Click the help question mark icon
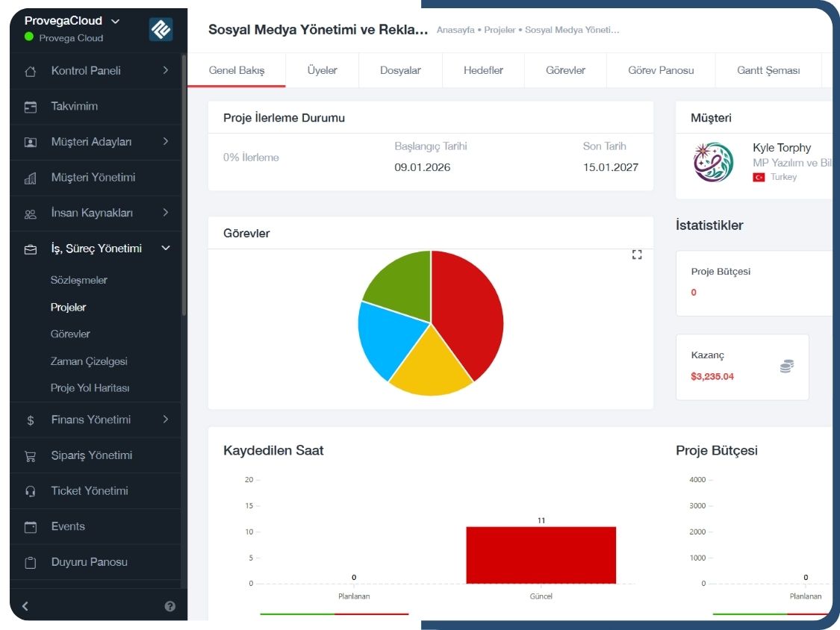The image size is (840, 630). click(169, 606)
